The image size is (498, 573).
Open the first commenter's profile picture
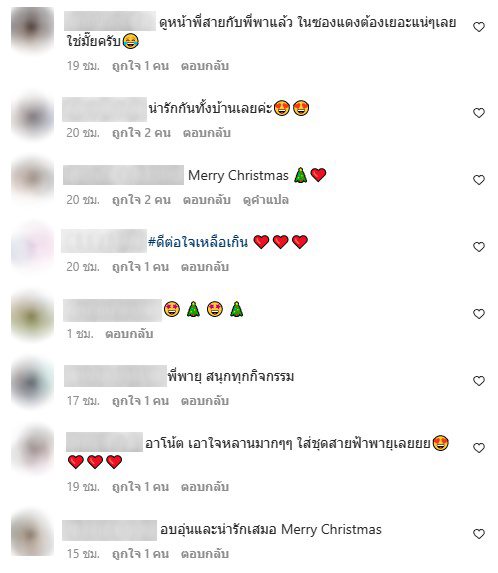pyautogui.click(x=33, y=28)
